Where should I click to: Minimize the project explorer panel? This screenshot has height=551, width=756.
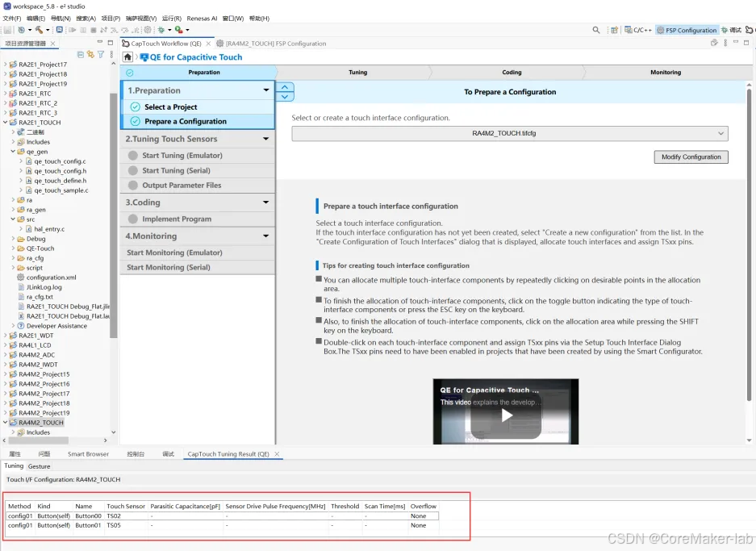pyautogui.click(x=100, y=43)
